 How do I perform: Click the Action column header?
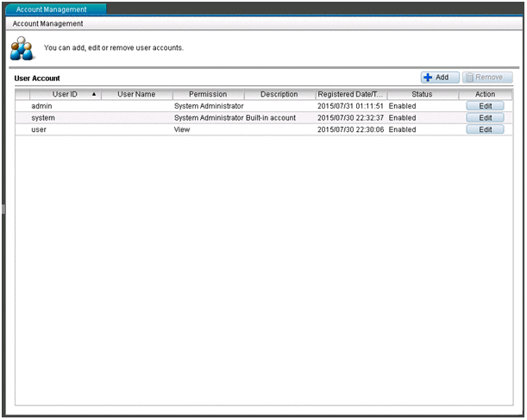coord(486,94)
